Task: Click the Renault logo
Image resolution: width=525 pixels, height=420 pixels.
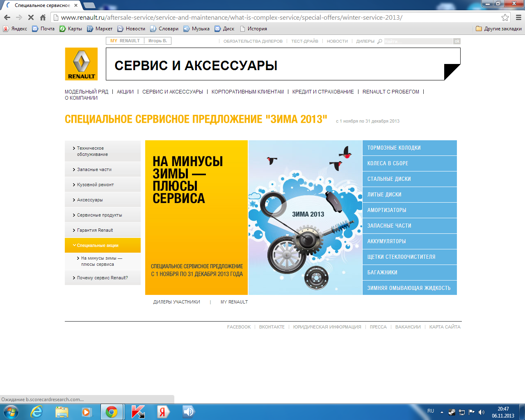Action: pos(81,64)
